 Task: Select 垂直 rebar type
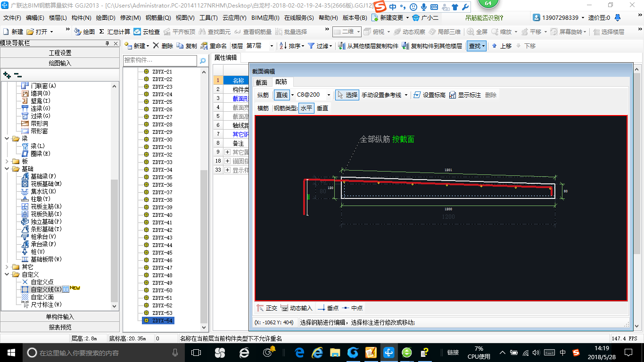322,108
